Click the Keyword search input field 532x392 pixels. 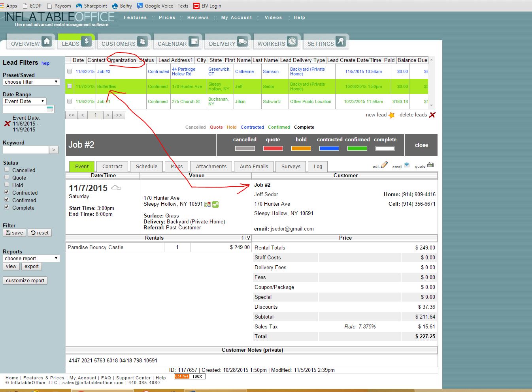coord(26,150)
